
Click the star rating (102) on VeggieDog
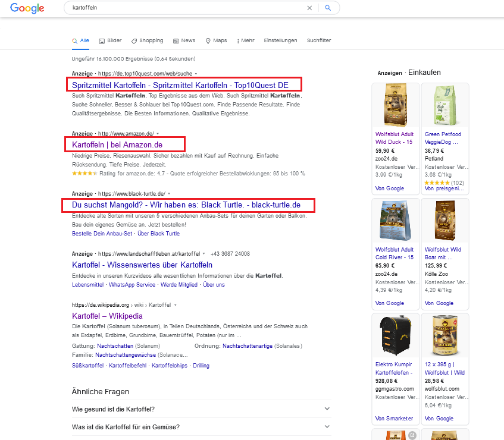coord(444,183)
